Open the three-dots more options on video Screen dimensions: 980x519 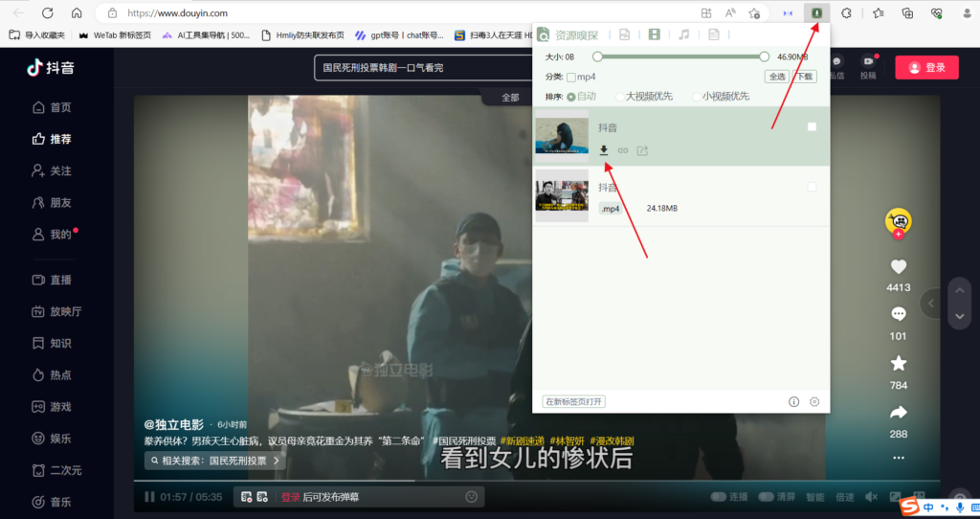(x=898, y=458)
